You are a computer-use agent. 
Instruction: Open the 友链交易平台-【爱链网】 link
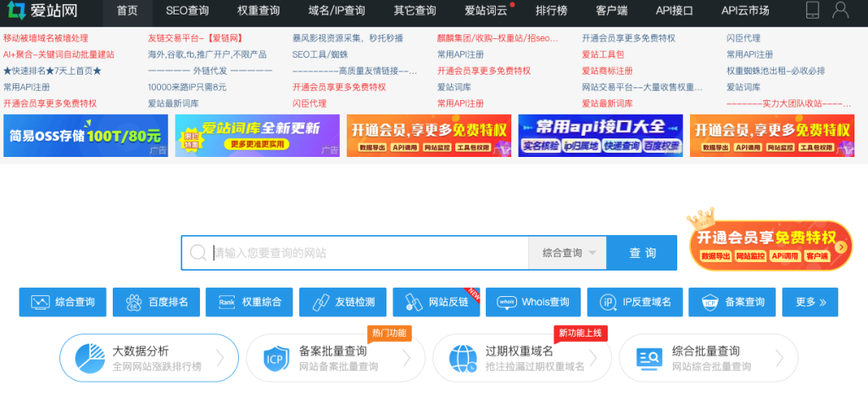pyautogui.click(x=196, y=38)
